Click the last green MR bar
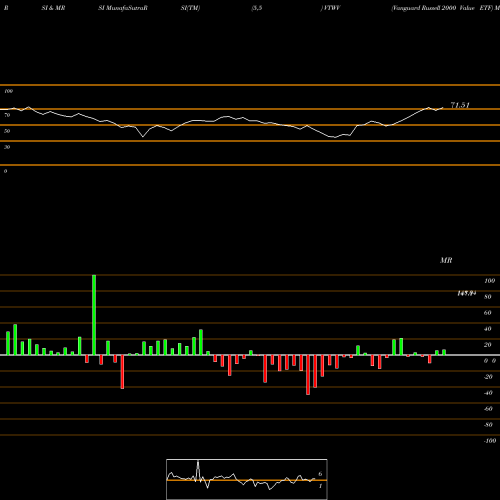Viewport: 500px width, 500px height. click(444, 352)
